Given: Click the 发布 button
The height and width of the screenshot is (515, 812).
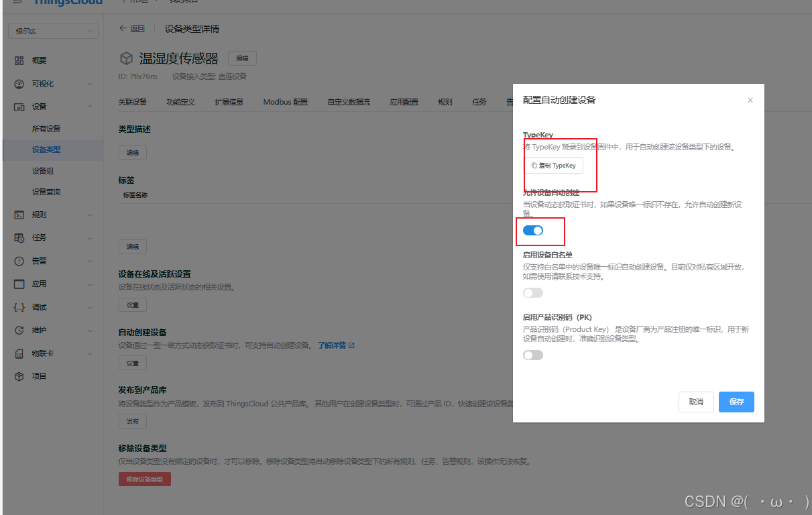Looking at the screenshot, I should 132,421.
